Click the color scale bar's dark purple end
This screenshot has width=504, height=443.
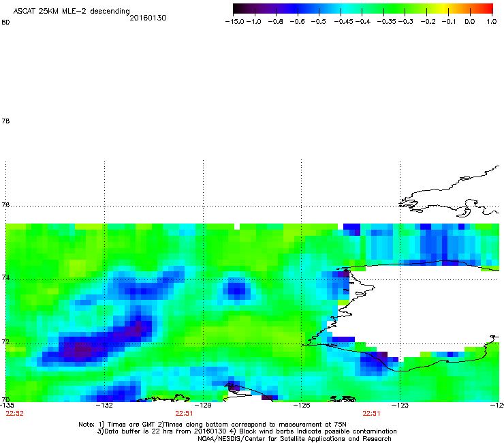click(238, 9)
